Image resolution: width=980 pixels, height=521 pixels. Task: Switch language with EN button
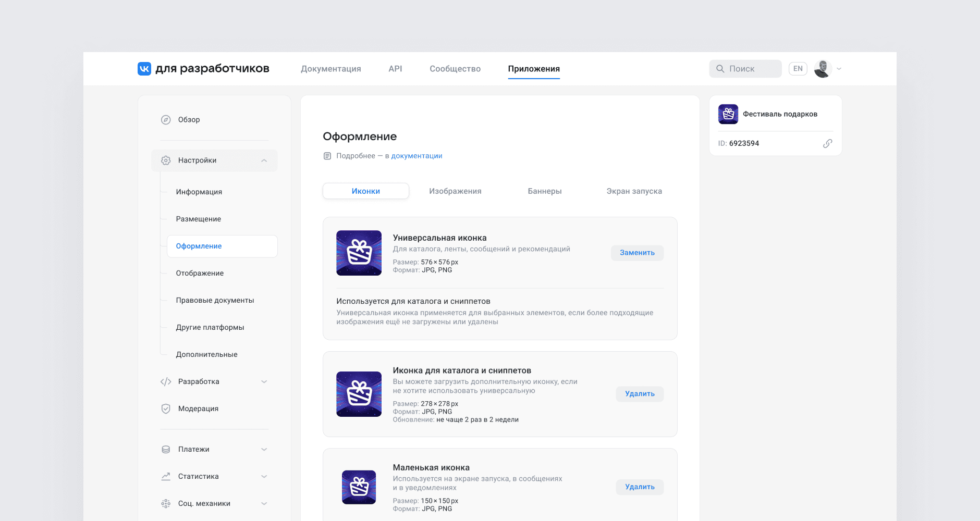pos(798,69)
